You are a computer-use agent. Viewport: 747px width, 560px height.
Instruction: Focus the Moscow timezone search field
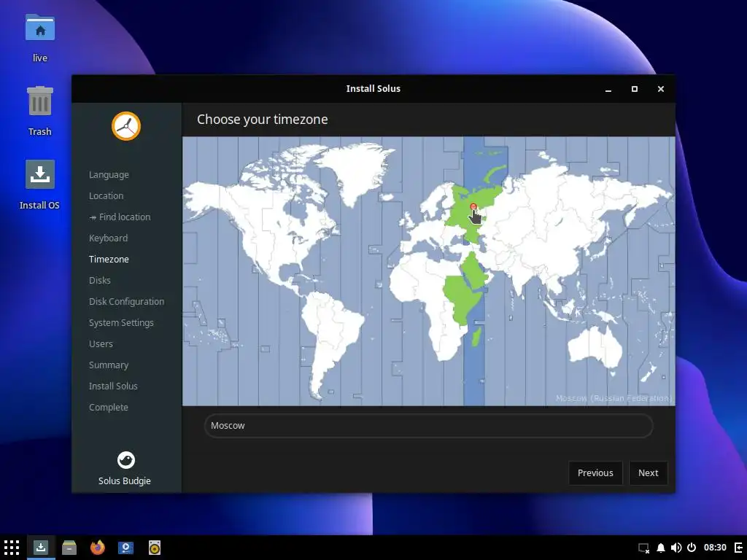(428, 426)
